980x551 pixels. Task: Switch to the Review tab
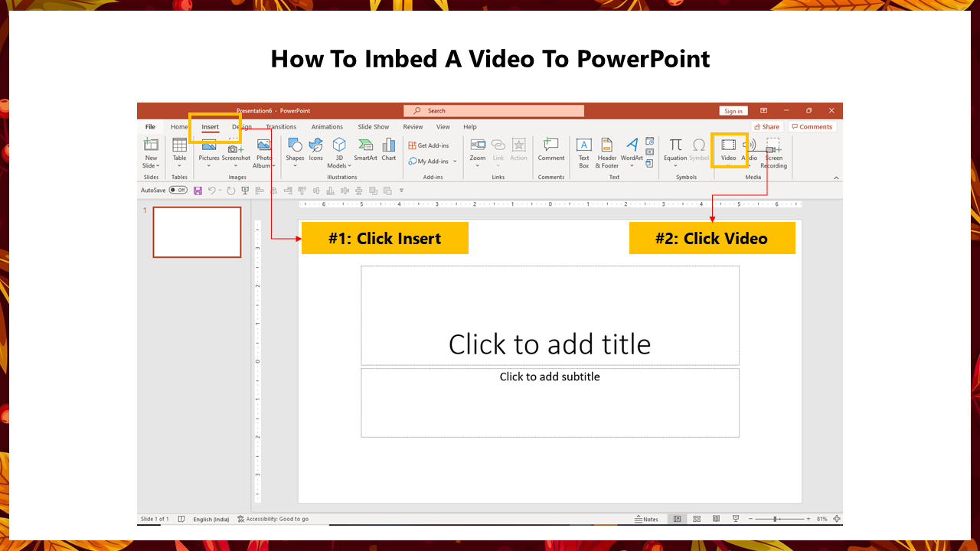pyautogui.click(x=413, y=127)
